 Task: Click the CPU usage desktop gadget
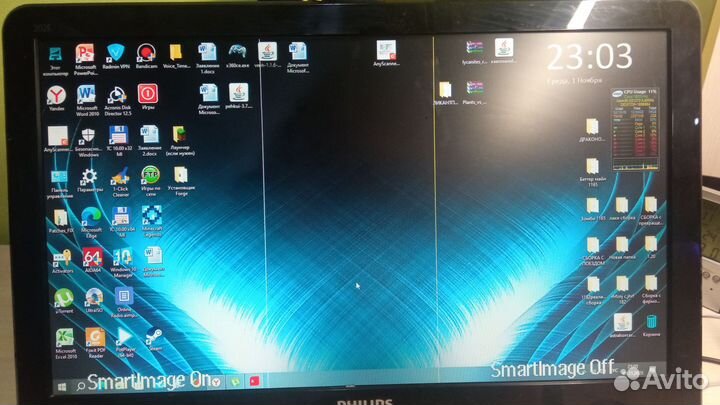[629, 132]
